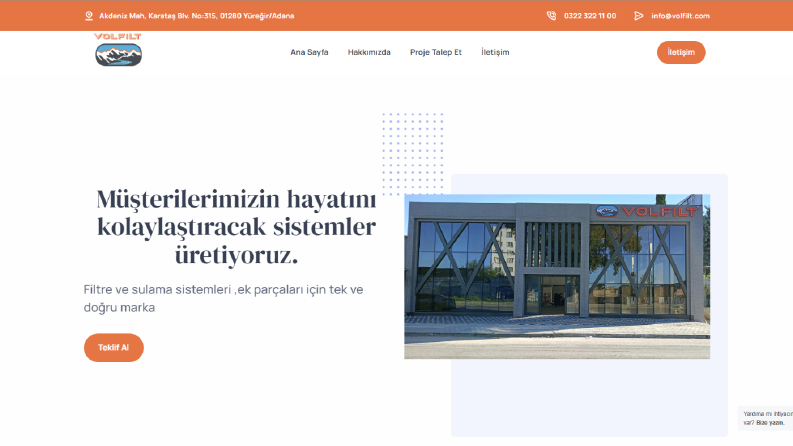793x446 pixels.
Task: Click the location pin icon in top bar
Action: click(x=89, y=16)
